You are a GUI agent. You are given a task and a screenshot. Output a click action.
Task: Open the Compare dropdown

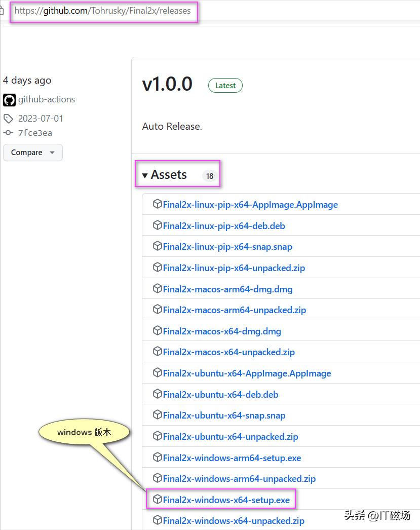[x=32, y=153]
